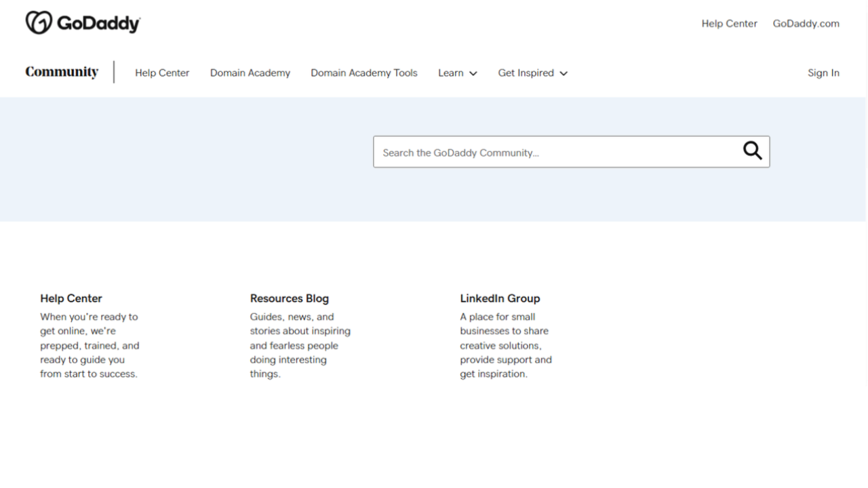Select the circular GoDaddy emblem in the header

tap(39, 22)
